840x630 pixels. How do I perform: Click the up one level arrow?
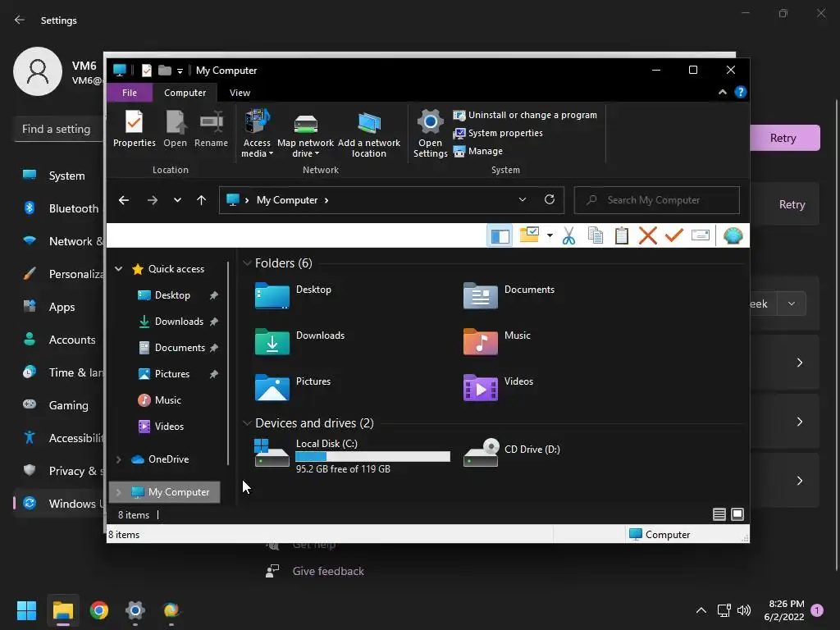click(202, 200)
